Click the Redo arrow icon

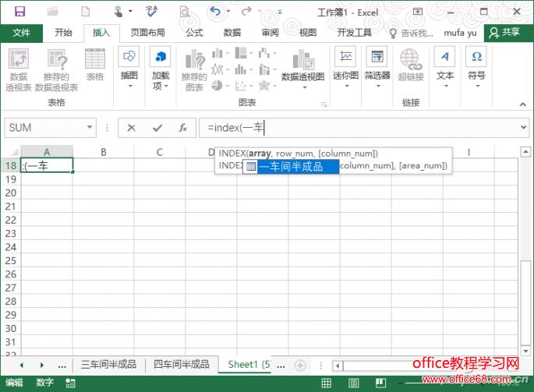246,11
